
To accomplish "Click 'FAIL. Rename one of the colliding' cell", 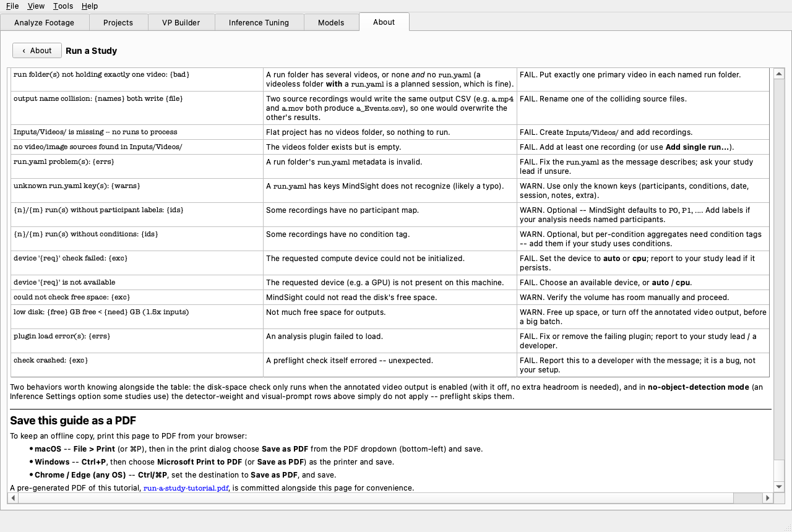I will pos(643,108).
